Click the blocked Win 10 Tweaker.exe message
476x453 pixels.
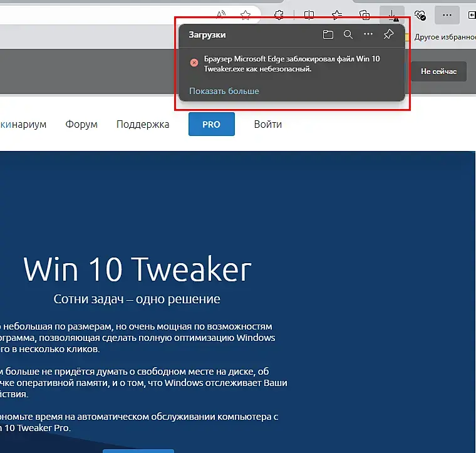[x=292, y=64]
